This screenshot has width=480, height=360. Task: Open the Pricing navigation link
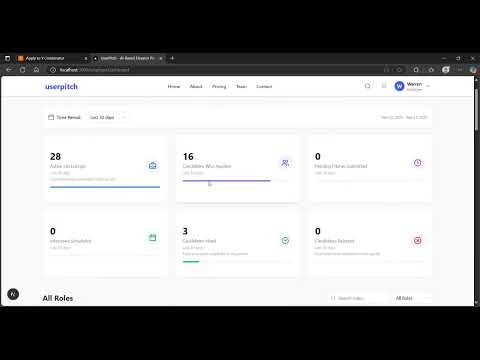tap(219, 86)
